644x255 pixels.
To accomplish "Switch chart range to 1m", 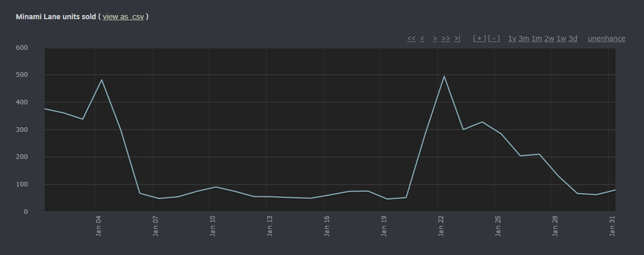I will 537,38.
